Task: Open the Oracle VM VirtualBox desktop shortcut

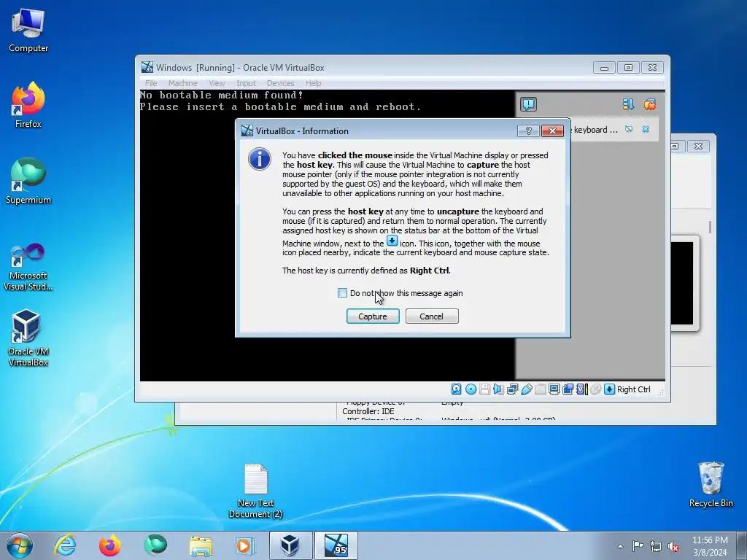Action: point(28,338)
